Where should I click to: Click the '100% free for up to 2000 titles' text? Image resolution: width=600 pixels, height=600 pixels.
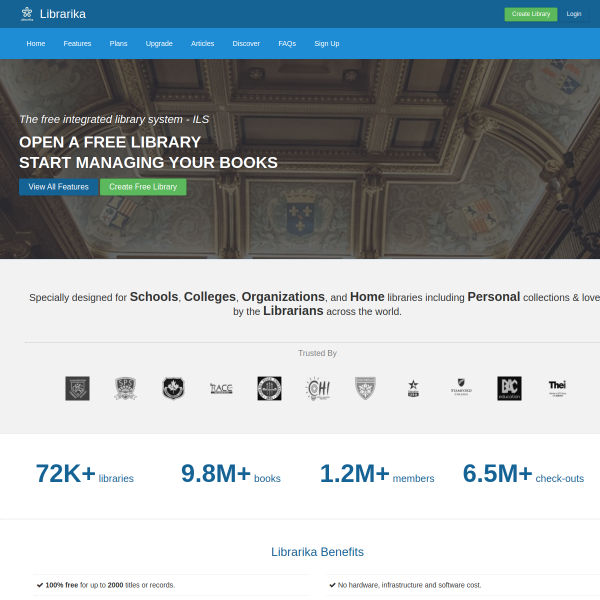coord(110,585)
